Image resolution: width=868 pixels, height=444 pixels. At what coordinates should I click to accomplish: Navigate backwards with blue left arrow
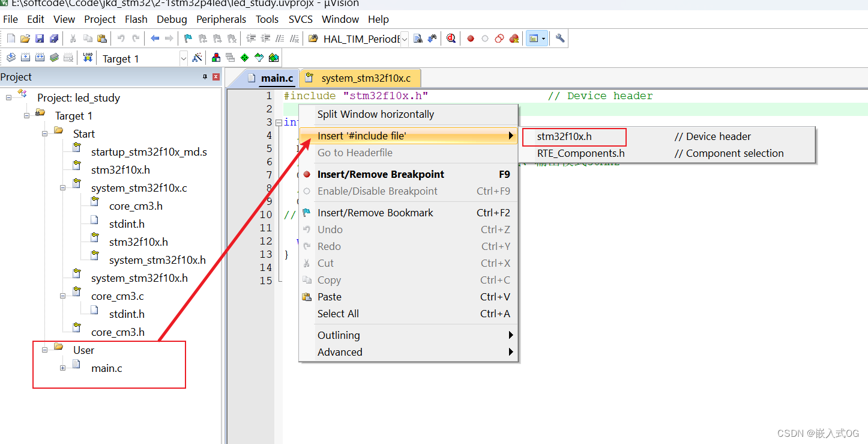pyautogui.click(x=155, y=38)
